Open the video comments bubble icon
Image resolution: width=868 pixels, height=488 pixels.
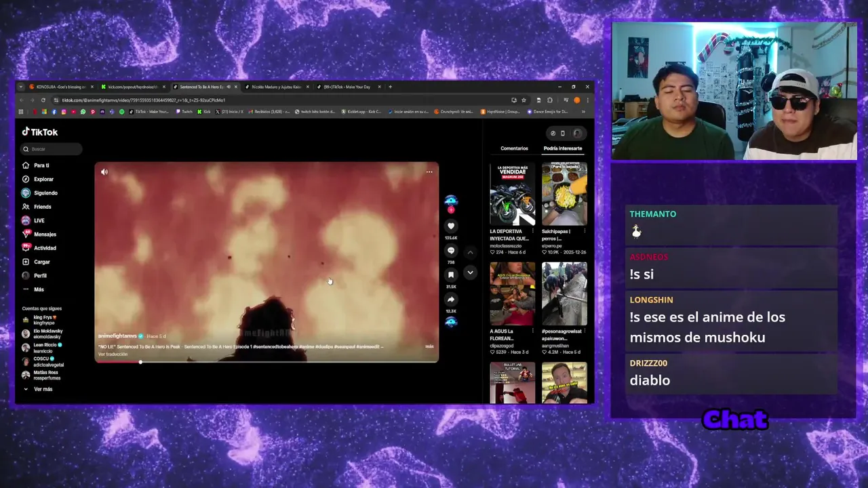tap(451, 250)
